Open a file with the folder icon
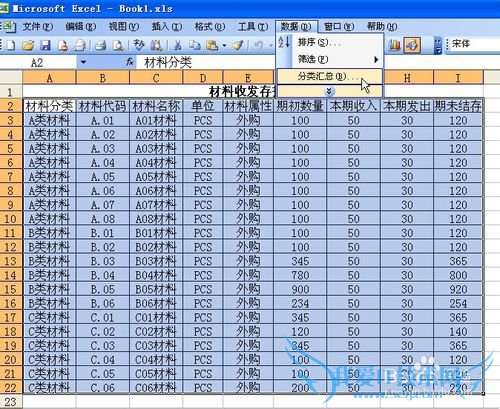500x409 pixels. click(x=28, y=45)
